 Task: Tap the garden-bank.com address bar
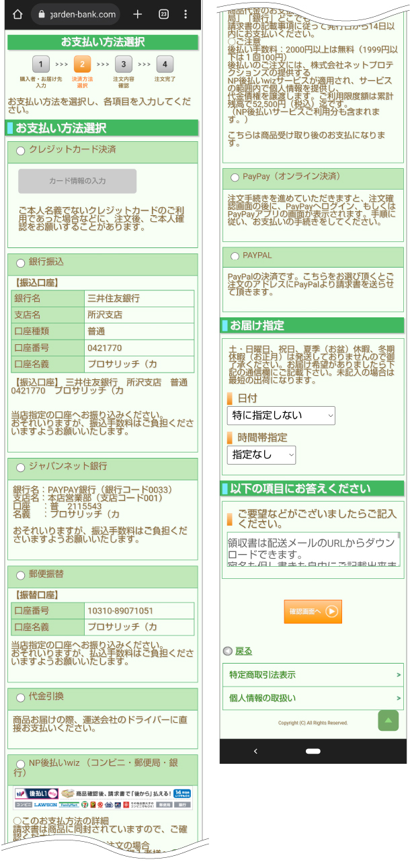click(x=77, y=14)
